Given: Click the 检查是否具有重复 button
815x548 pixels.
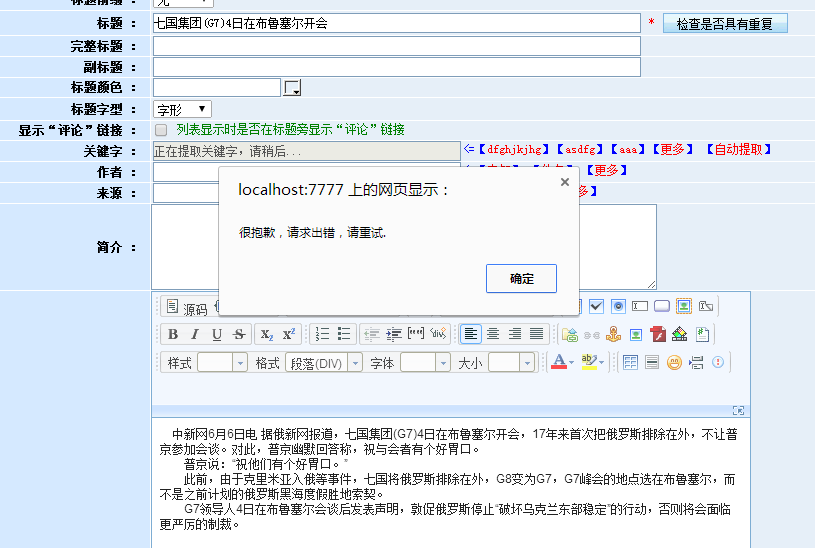Looking at the screenshot, I should pos(731,24).
